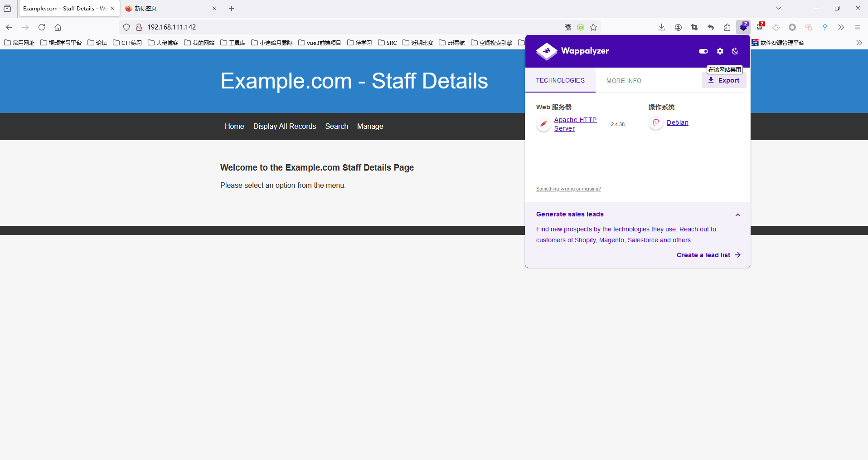Click the Wappalyzer extension toolbar icon

coord(743,27)
